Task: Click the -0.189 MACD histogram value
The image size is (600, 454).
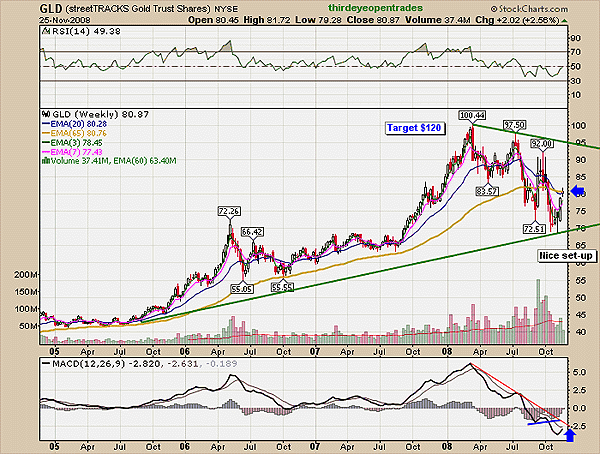Action: (x=222, y=364)
